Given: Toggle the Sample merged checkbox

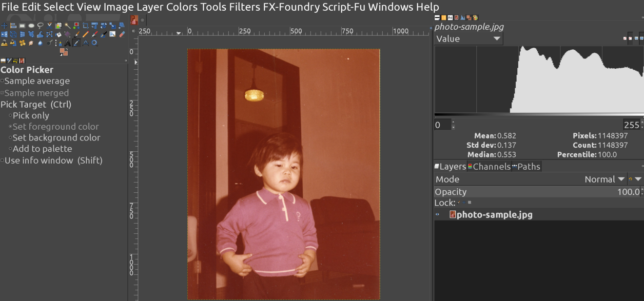Looking at the screenshot, I should [x=2, y=93].
